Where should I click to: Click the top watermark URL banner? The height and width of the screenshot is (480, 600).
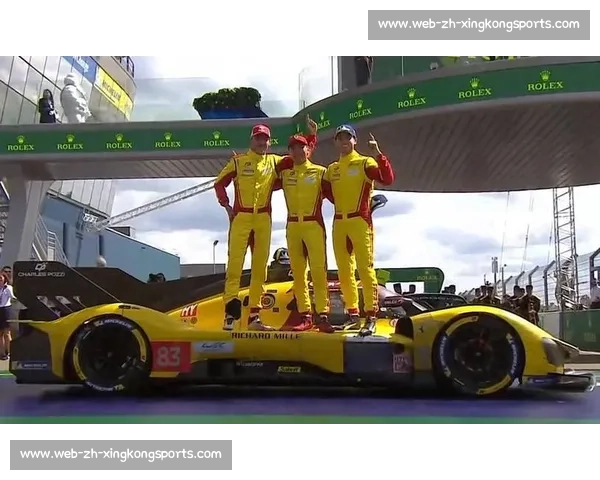click(479, 24)
